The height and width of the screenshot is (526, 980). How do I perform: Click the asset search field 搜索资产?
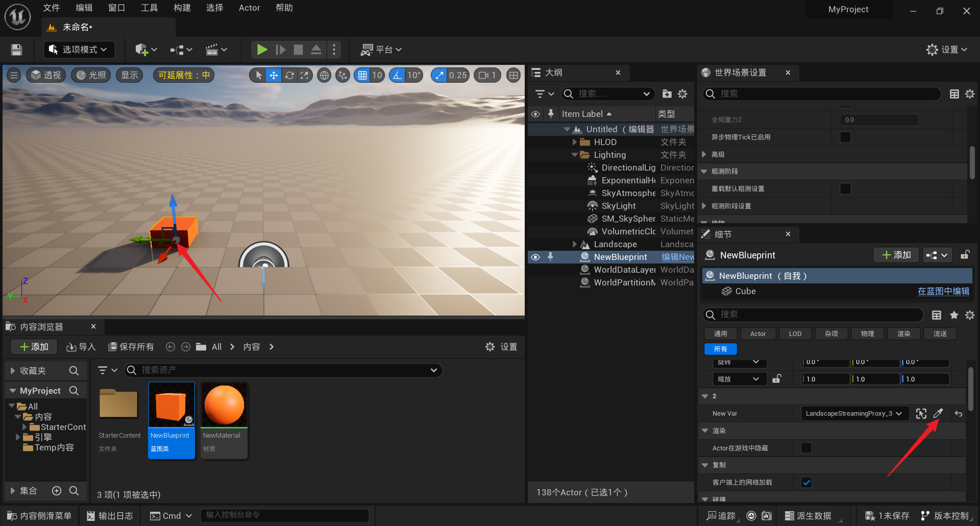284,370
